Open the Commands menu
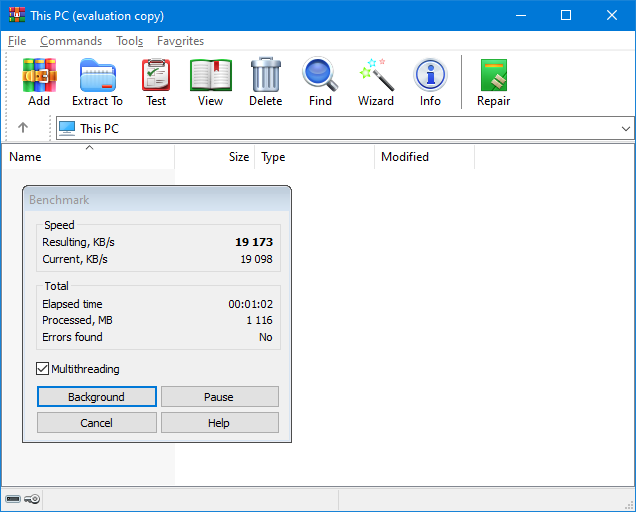This screenshot has width=636, height=512. 71,41
